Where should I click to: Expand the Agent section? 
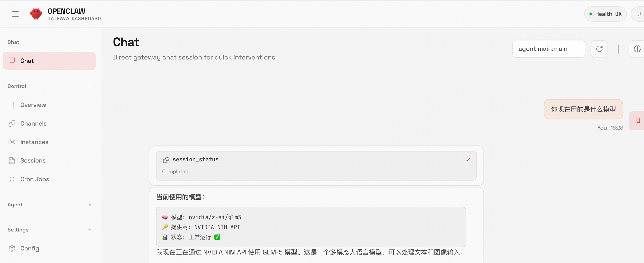89,204
